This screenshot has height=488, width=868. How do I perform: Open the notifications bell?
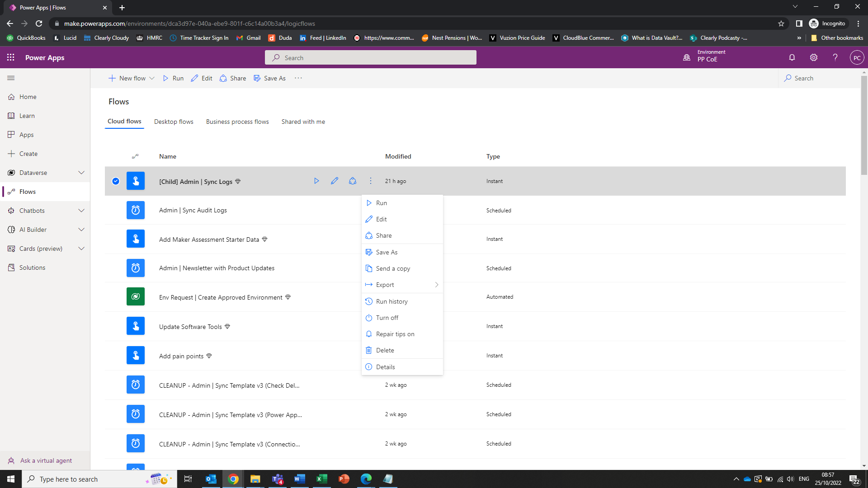click(792, 57)
